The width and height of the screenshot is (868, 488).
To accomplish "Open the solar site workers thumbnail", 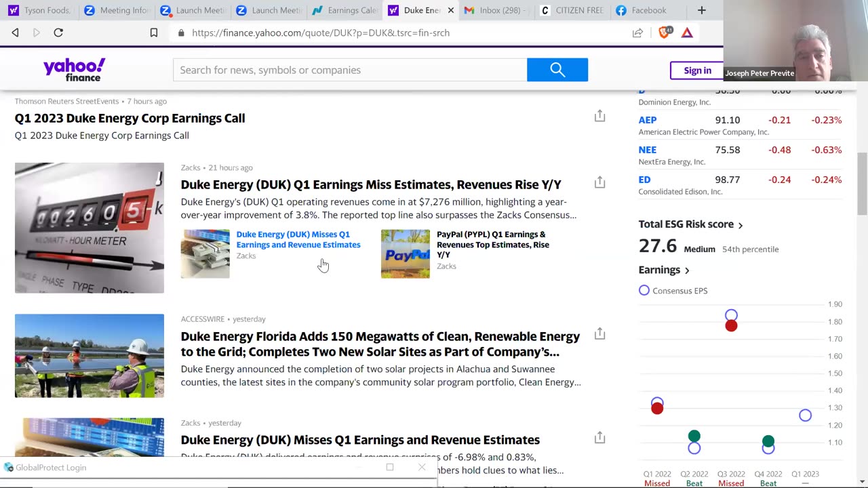I will pyautogui.click(x=90, y=356).
